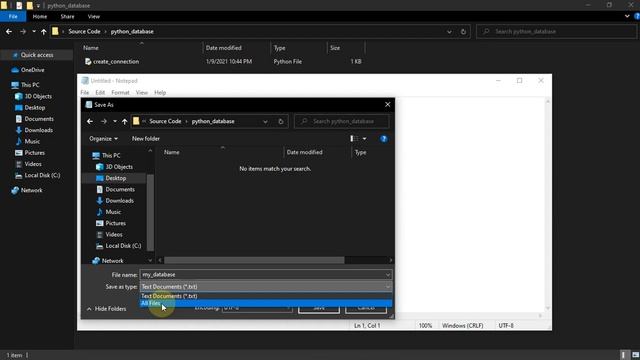Expand address path dropdown in Save As
This screenshot has width=640, height=360.
pos(265,121)
